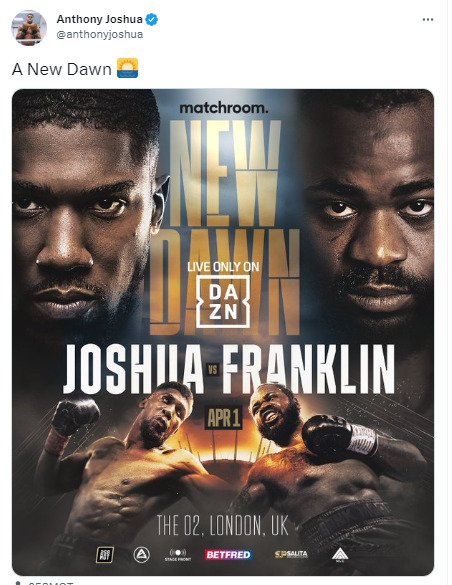452x585 pixels.
Task: Click the SP Salita sponsor logo
Action: click(x=291, y=554)
